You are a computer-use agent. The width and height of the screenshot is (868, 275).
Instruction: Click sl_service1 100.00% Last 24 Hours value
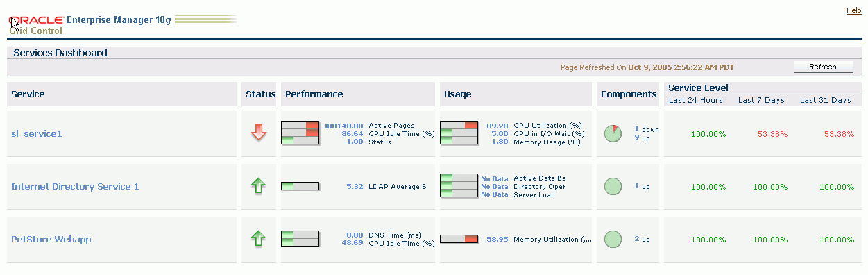pyautogui.click(x=708, y=134)
